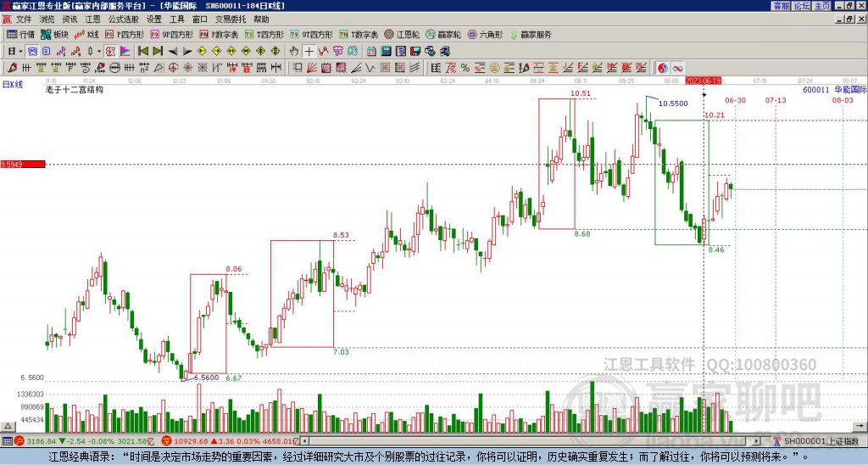Click the red save disk icon
The width and height of the screenshot is (868, 465).
(x=415, y=52)
